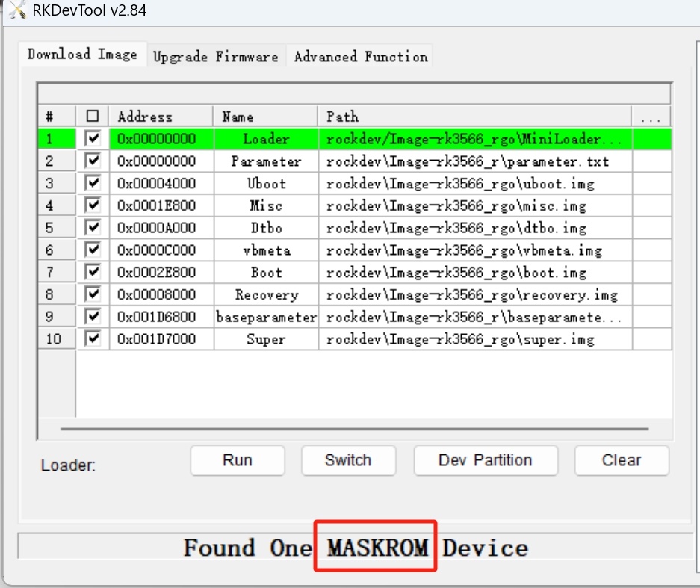700x588 pixels.
Task: Click the Path column header
Action: [475, 117]
